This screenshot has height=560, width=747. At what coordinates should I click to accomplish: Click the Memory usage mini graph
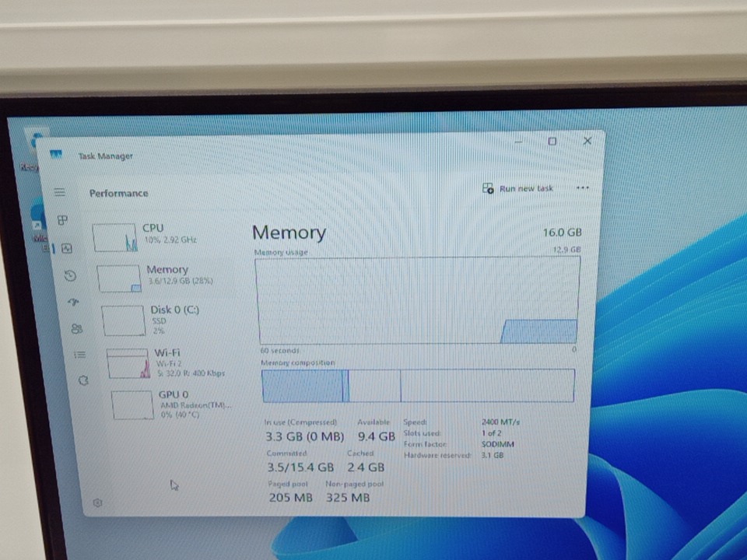click(x=119, y=278)
